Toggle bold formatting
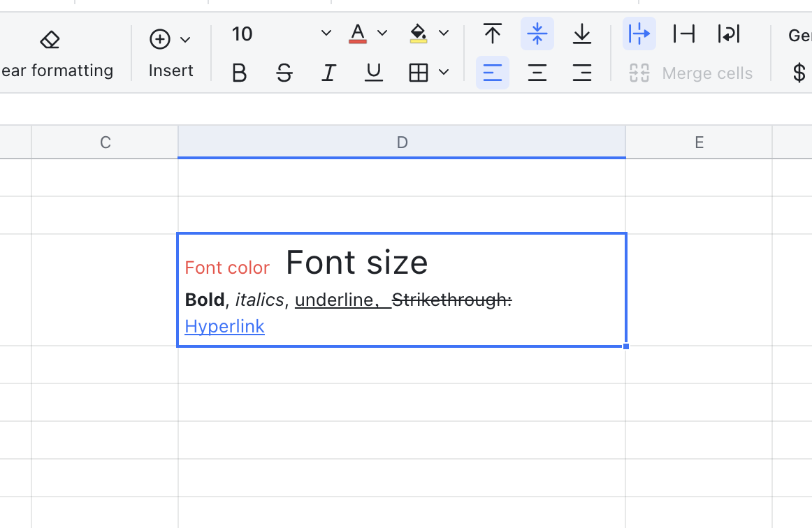Screen dimensions: 812x528 tap(239, 73)
